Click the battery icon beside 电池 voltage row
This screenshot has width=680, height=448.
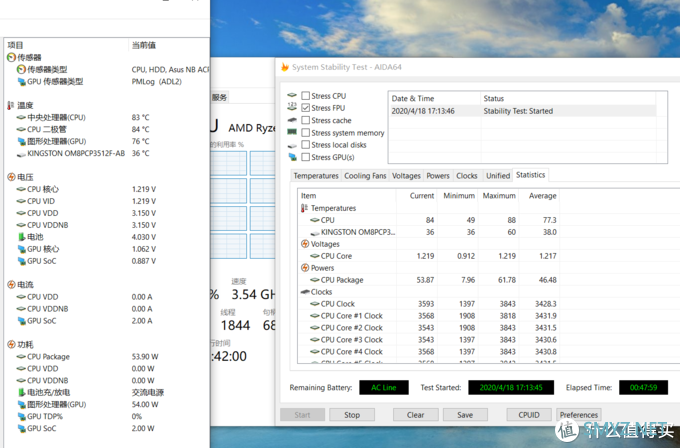[x=21, y=237]
